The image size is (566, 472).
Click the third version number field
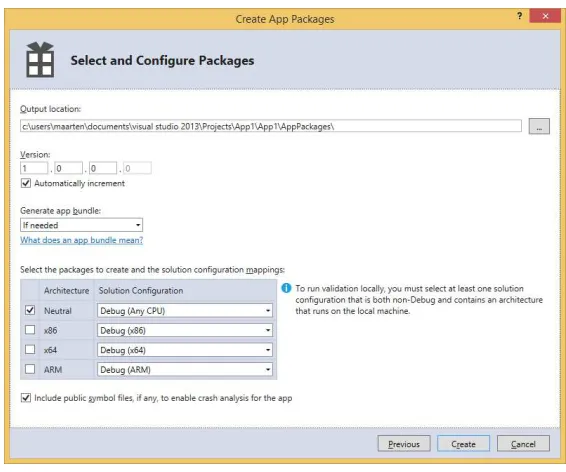point(103,168)
